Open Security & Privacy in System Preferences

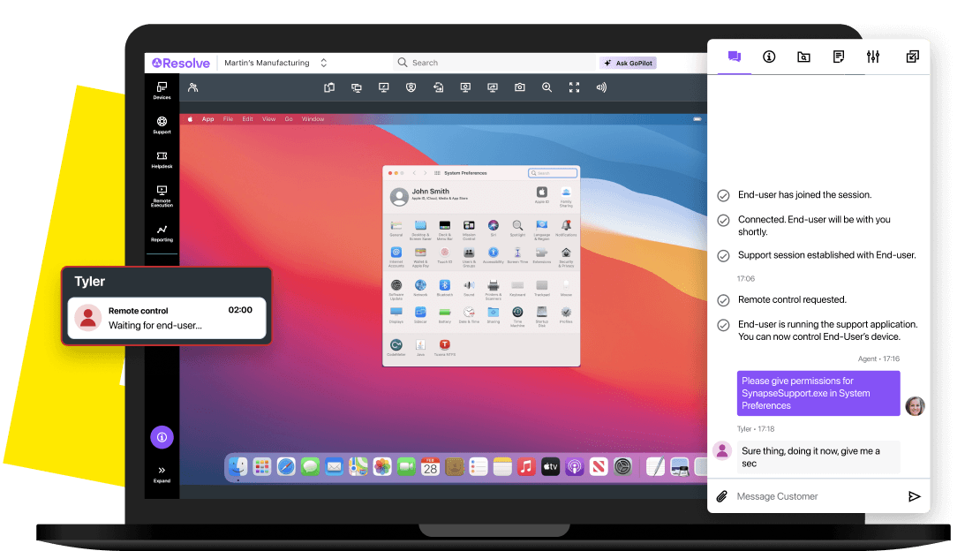coord(566,255)
